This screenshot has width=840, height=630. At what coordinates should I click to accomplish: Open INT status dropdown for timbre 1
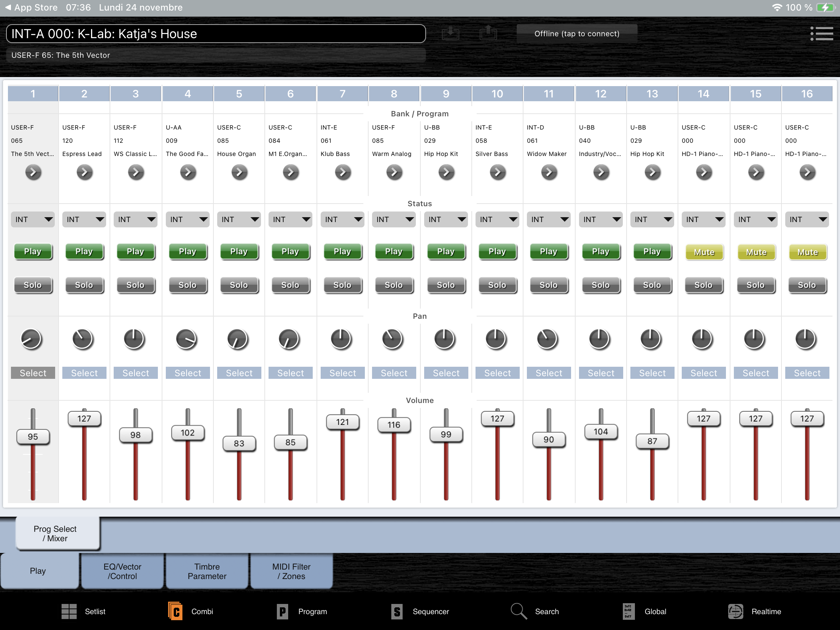tap(33, 219)
